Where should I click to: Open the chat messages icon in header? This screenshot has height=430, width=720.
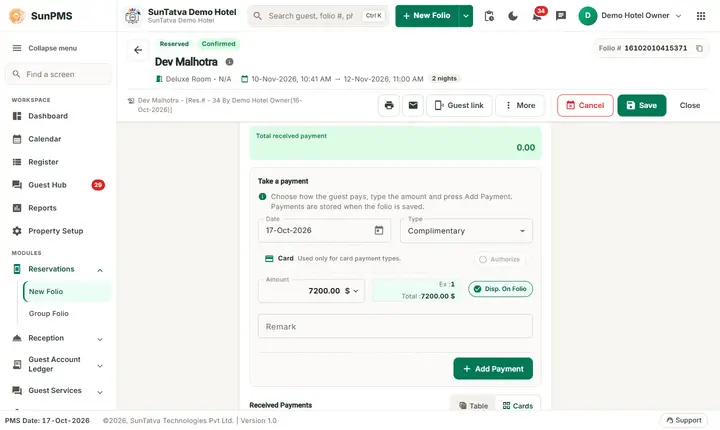(561, 16)
